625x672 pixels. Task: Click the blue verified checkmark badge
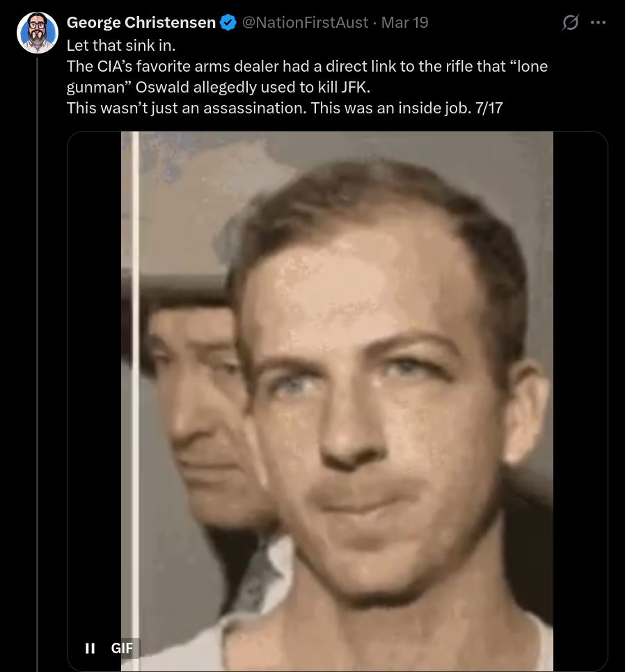click(x=228, y=22)
